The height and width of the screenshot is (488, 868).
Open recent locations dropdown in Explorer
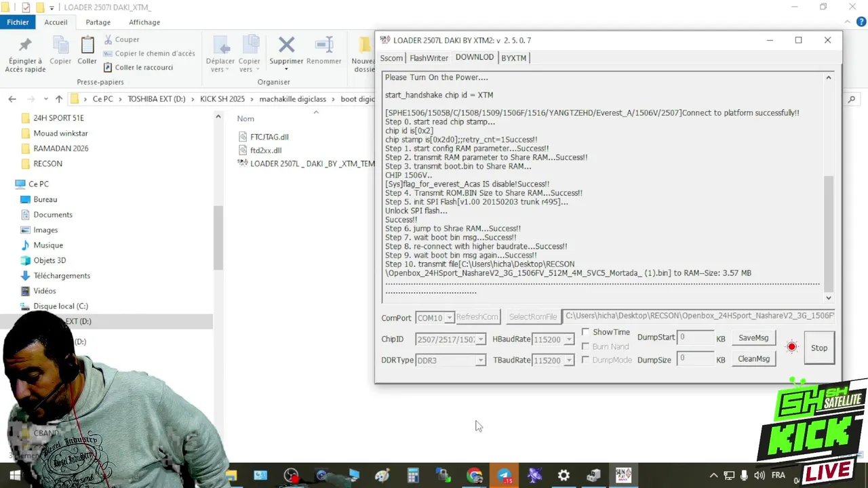coord(45,99)
